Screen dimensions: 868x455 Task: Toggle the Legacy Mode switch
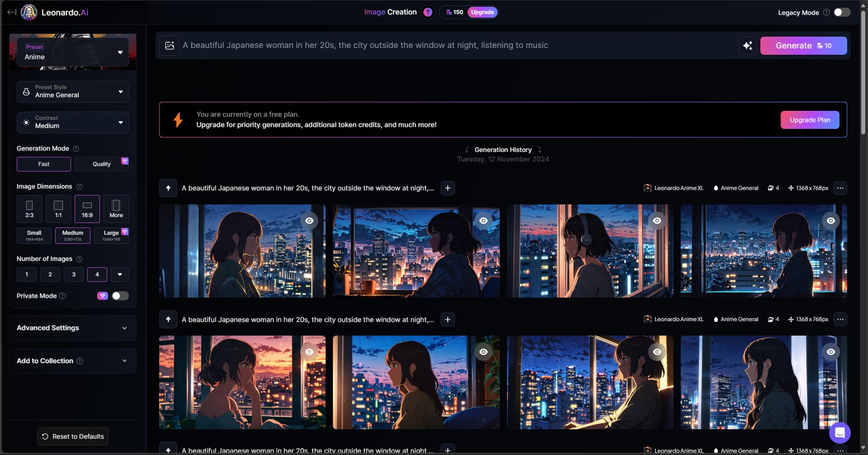tap(842, 12)
